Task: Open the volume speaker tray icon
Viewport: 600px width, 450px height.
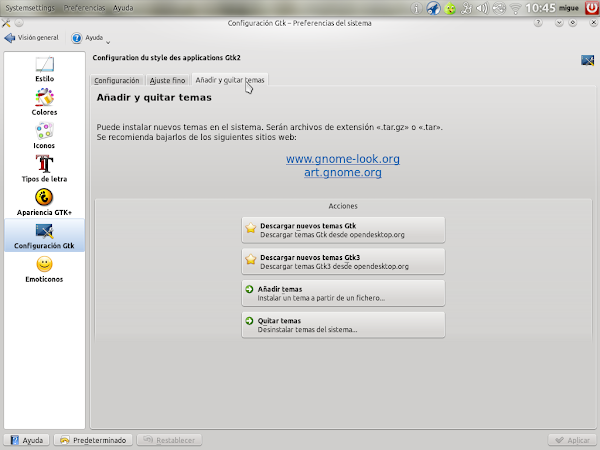Action: click(482, 8)
